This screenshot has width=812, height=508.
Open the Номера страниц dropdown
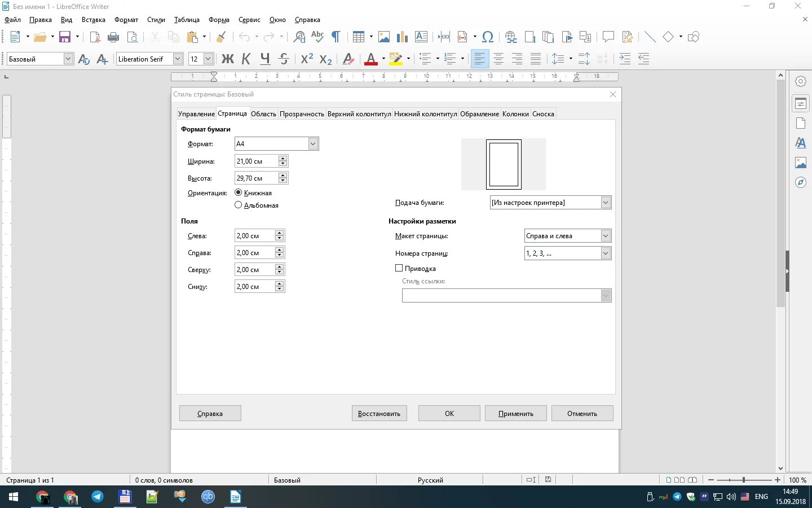(606, 253)
